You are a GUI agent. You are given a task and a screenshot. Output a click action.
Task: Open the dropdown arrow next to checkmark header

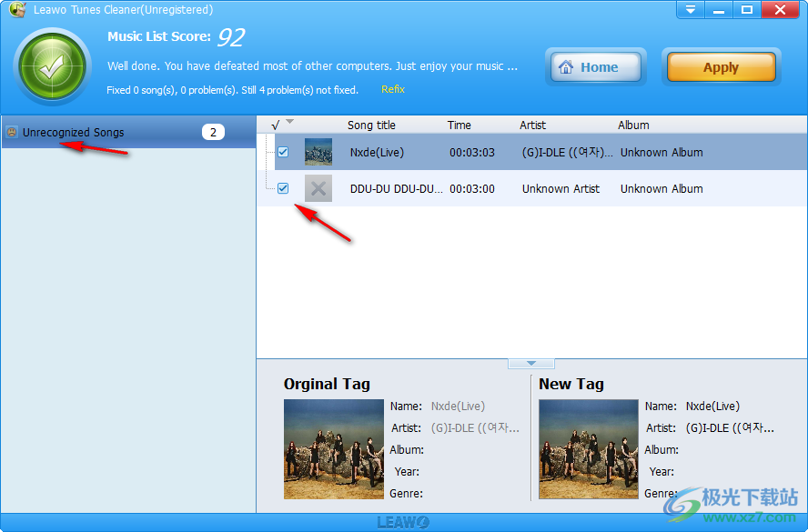tap(289, 122)
